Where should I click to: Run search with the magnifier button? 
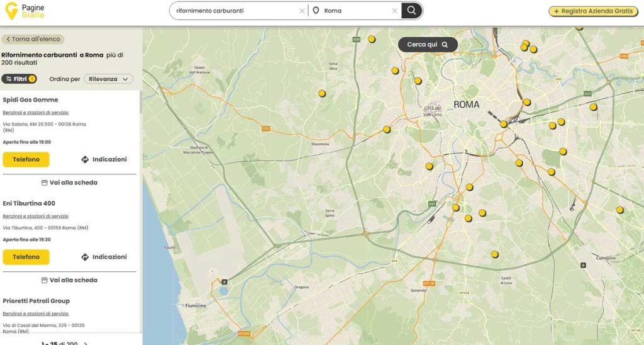tap(411, 11)
